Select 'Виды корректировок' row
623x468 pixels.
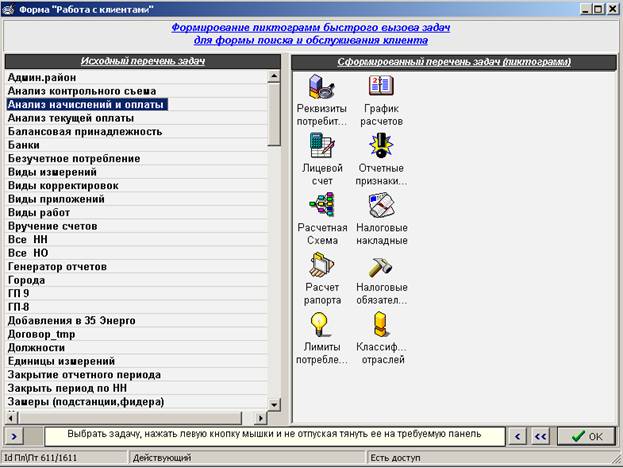(x=136, y=186)
